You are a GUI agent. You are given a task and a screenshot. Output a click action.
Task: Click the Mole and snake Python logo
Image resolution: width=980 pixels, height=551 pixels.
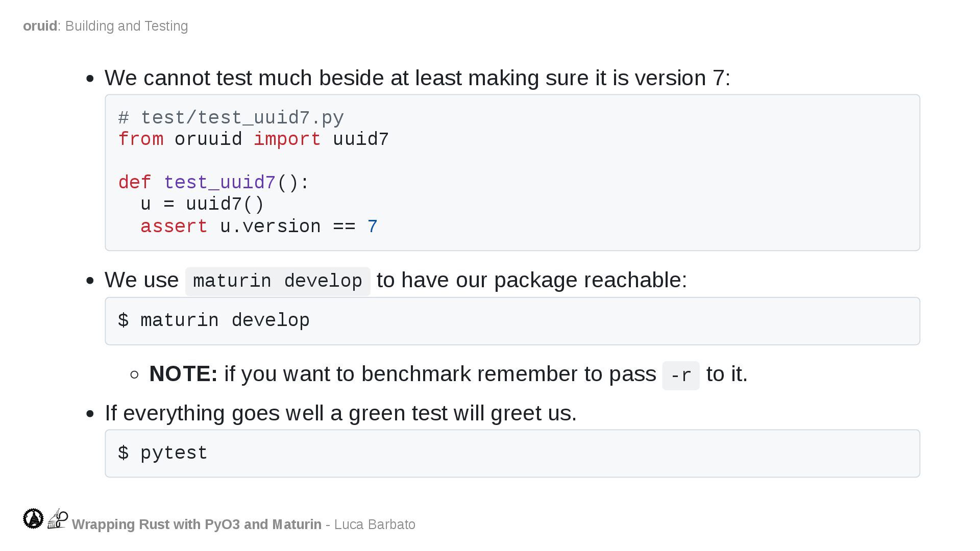pos(58,518)
